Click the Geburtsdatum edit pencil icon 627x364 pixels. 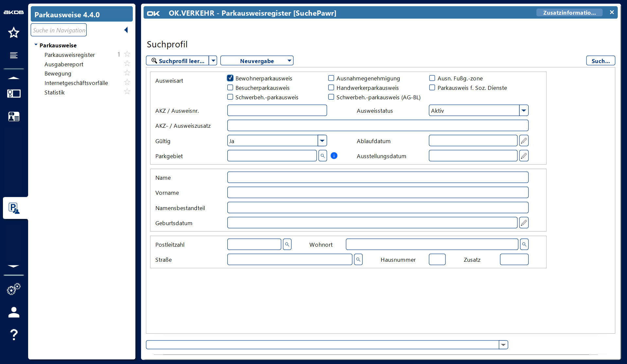524,223
